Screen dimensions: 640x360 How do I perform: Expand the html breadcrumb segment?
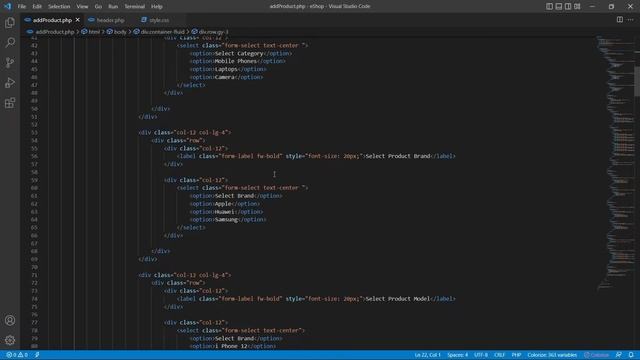(94, 32)
